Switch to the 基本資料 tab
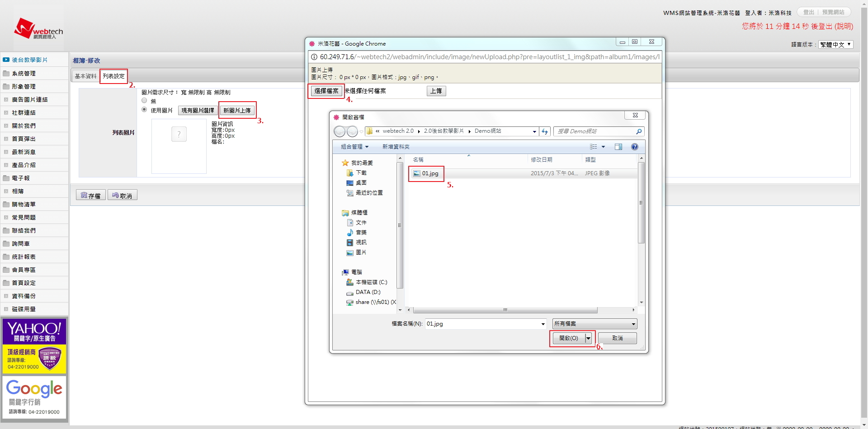 click(85, 76)
